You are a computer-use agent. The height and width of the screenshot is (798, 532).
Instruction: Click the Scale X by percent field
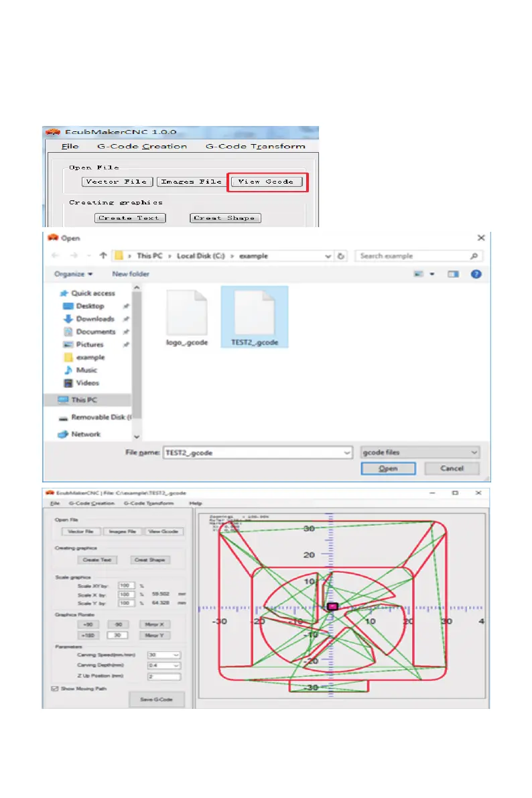click(126, 594)
